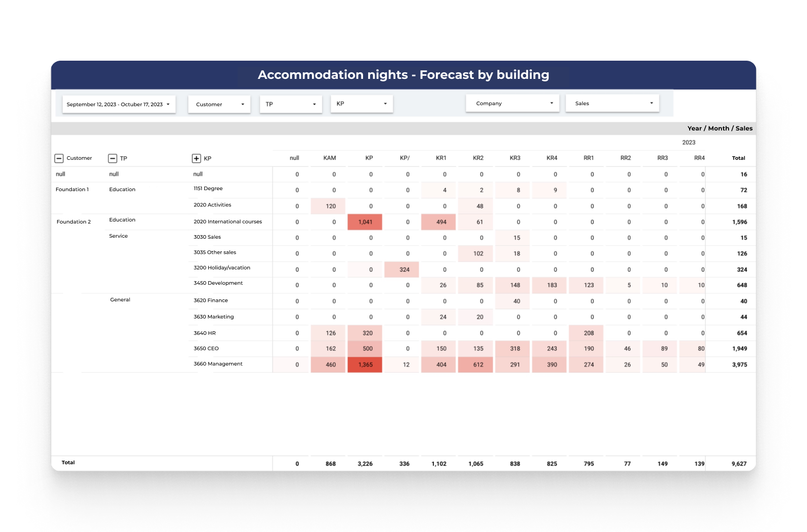Select the Service TP label
Viewport: 807px width, 532px height.
(x=118, y=236)
